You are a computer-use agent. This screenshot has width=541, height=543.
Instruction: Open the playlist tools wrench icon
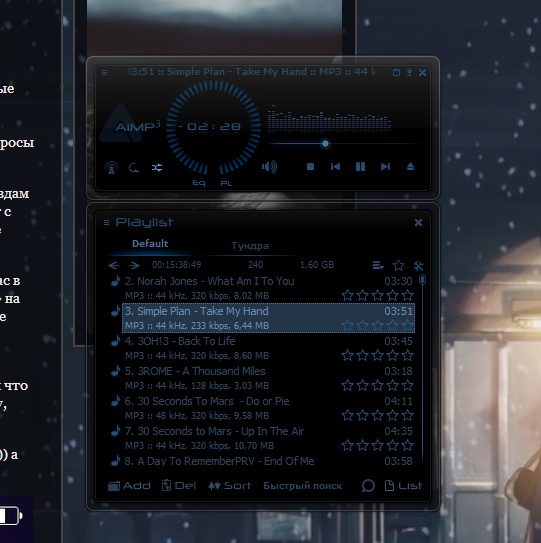(x=418, y=266)
